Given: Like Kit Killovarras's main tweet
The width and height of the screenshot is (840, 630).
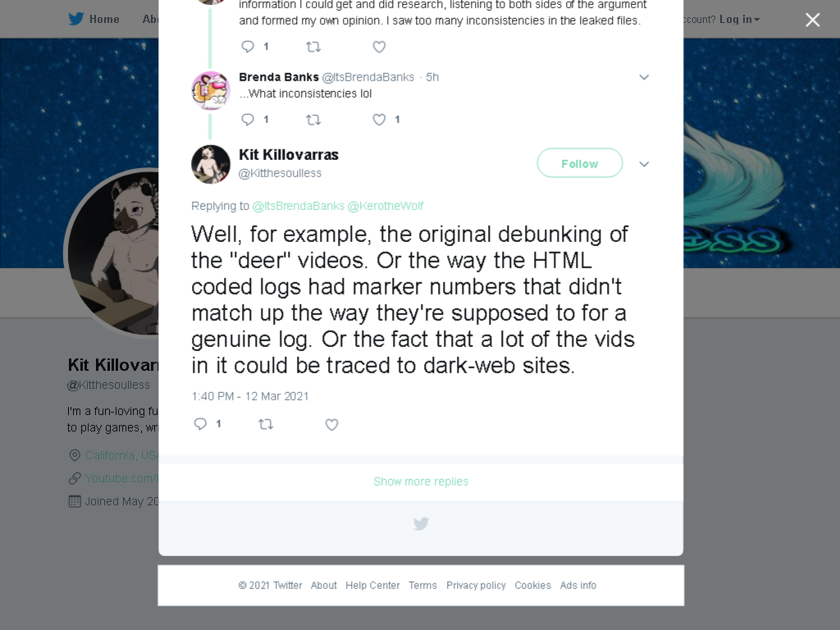Looking at the screenshot, I should pyautogui.click(x=331, y=425).
